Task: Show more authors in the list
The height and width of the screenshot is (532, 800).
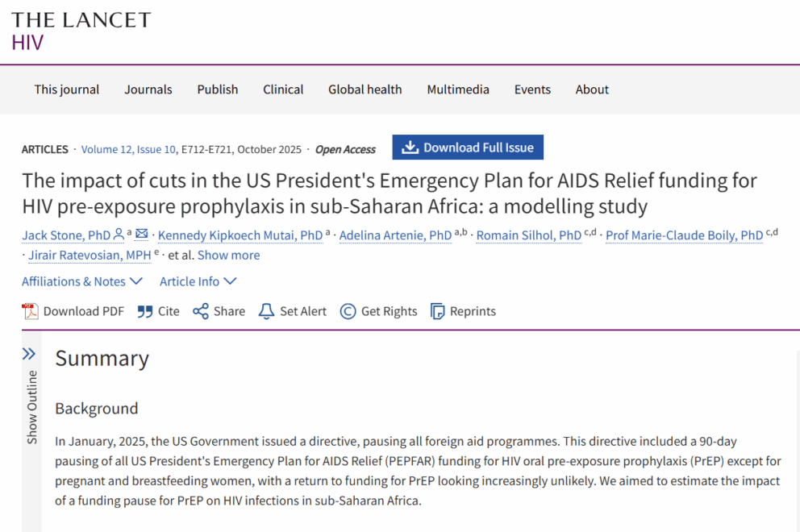Action: [x=229, y=255]
